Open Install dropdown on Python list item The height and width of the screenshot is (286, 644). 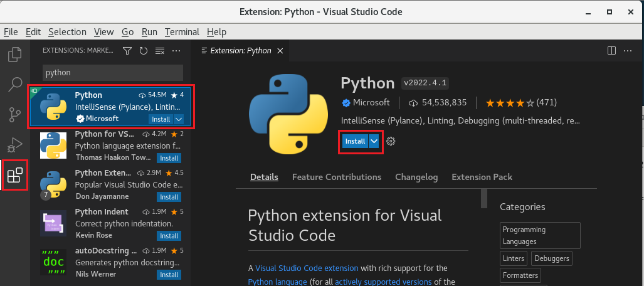point(179,119)
